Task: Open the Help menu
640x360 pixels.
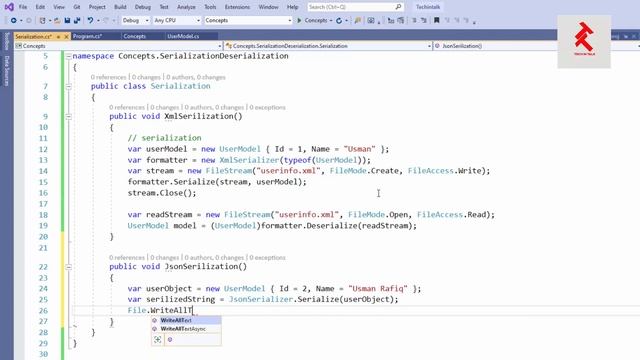Action: 292,7
